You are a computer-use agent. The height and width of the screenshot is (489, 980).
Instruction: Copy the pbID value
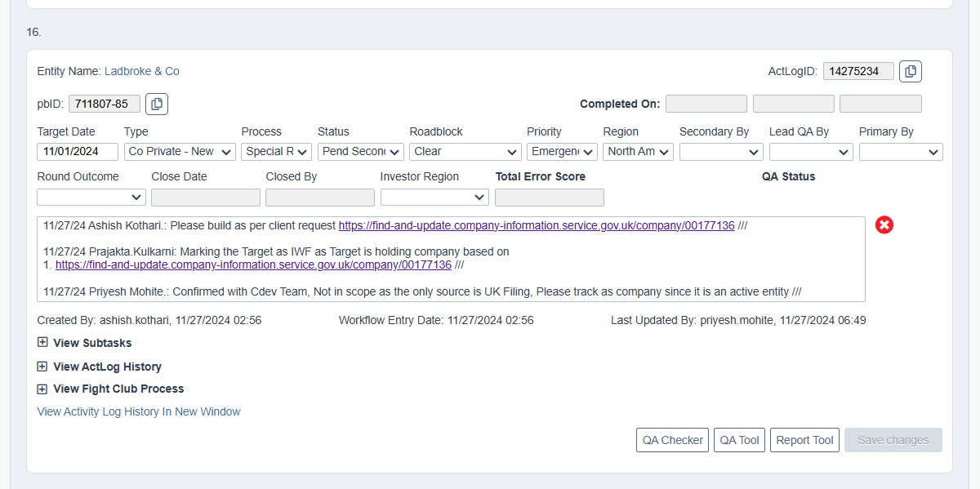(x=157, y=104)
